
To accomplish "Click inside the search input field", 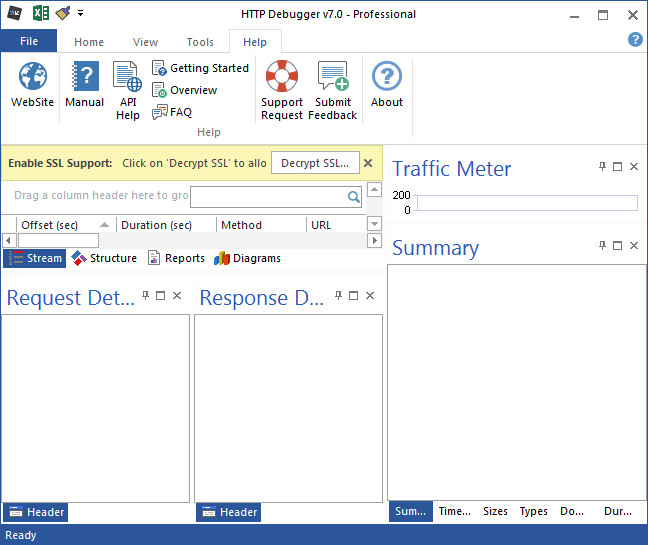I will [x=268, y=197].
